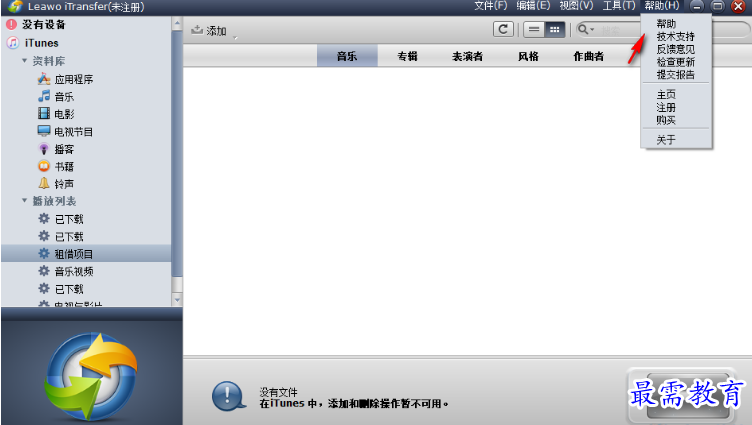Open the 文件(F) menu

point(490,6)
